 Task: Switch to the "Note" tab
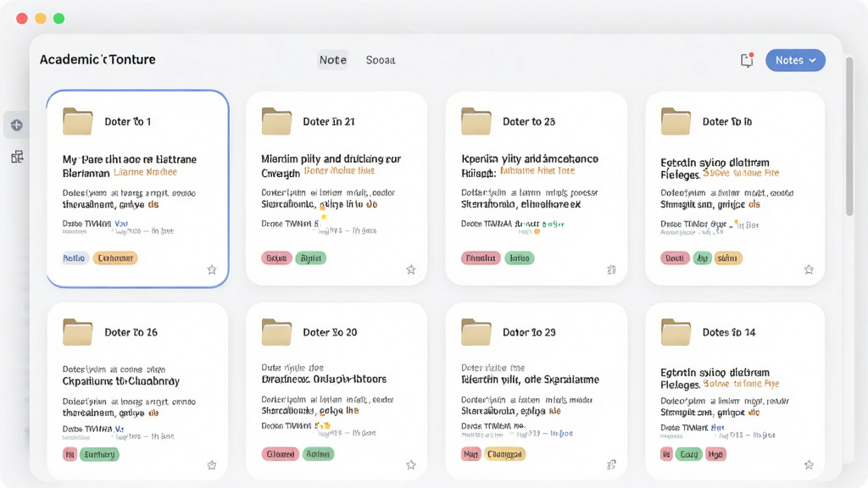pyautogui.click(x=332, y=60)
